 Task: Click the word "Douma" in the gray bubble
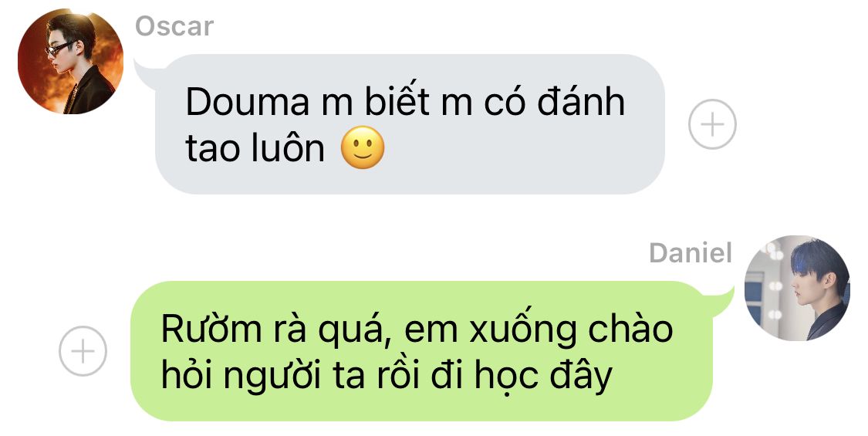tap(247, 102)
